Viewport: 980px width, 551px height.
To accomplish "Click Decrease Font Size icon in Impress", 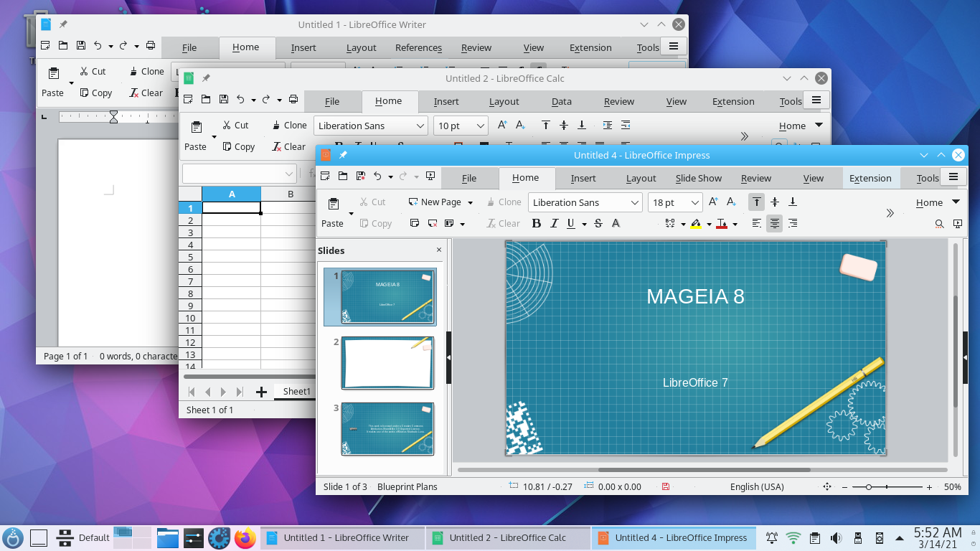I will (732, 202).
